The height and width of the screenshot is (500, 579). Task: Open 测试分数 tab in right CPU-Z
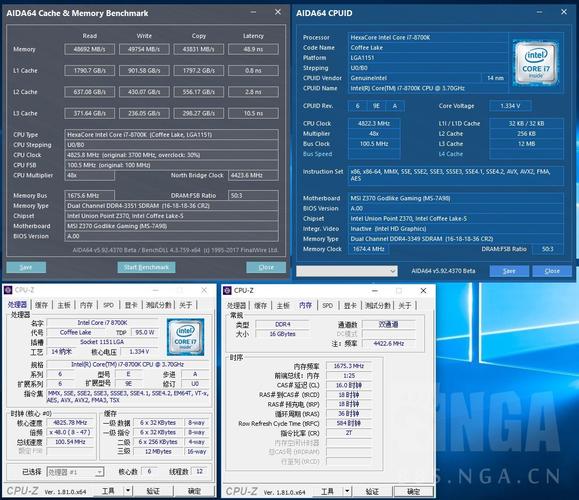[x=378, y=305]
